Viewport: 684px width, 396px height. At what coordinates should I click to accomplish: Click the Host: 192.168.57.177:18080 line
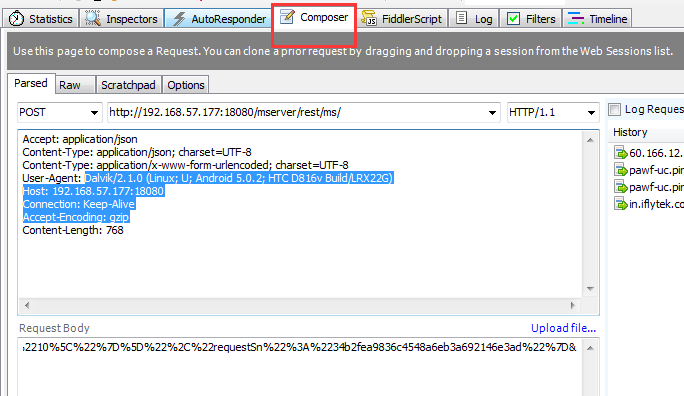pyautogui.click(x=93, y=191)
